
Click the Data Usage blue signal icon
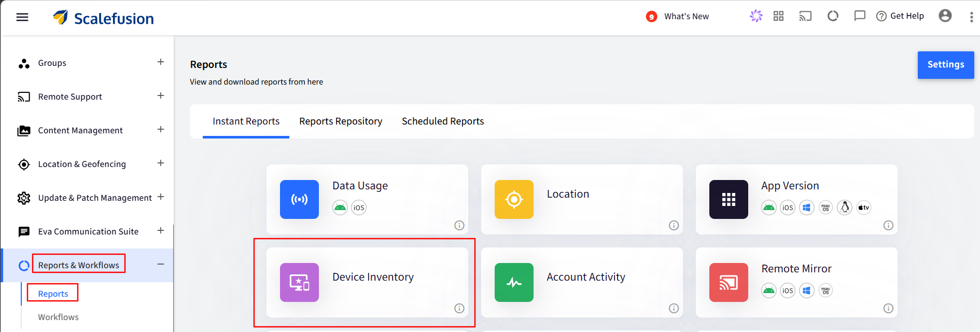pyautogui.click(x=299, y=199)
